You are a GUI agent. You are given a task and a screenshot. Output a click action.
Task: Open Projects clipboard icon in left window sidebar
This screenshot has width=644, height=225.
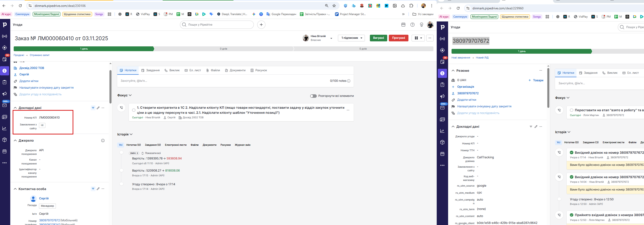tap(5, 82)
